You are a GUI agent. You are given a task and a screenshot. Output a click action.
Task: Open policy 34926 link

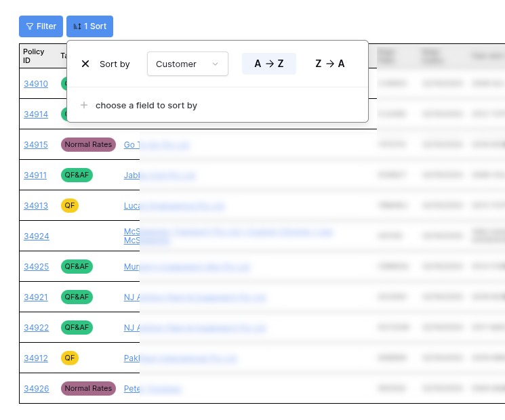pos(37,389)
